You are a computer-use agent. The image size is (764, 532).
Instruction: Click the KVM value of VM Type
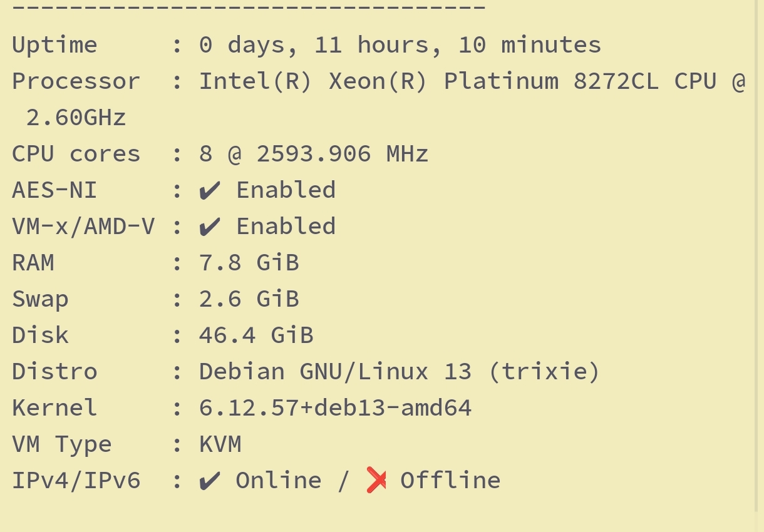[220, 444]
